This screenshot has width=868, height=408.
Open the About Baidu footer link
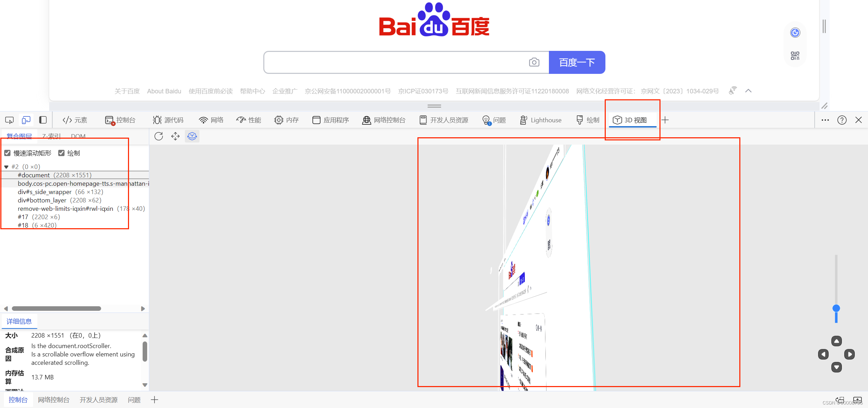tap(164, 91)
